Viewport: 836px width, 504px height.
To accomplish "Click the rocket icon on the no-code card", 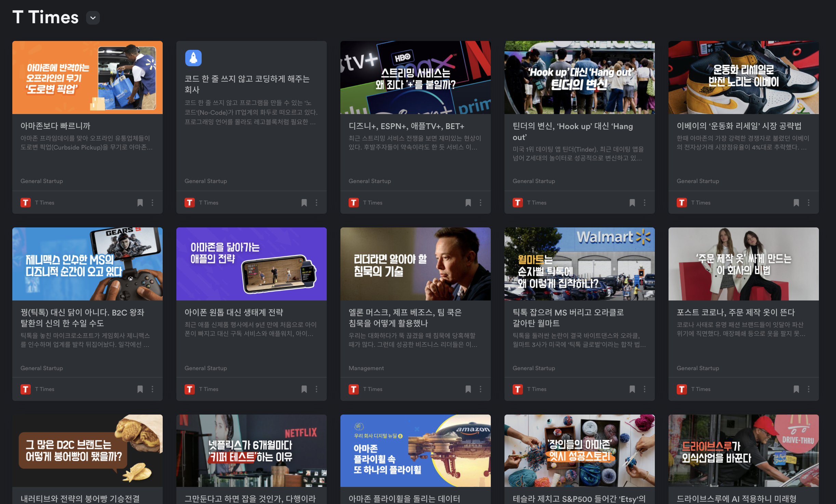I will tap(193, 58).
